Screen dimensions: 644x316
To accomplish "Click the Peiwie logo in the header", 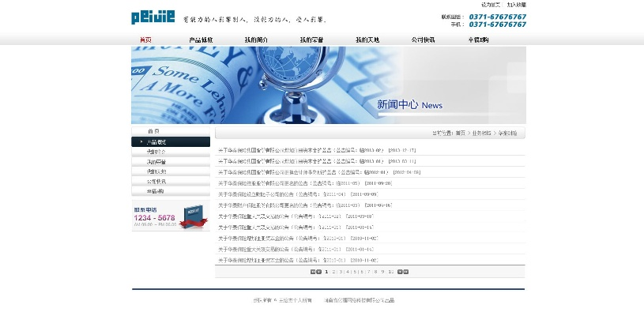I will 153,17.
